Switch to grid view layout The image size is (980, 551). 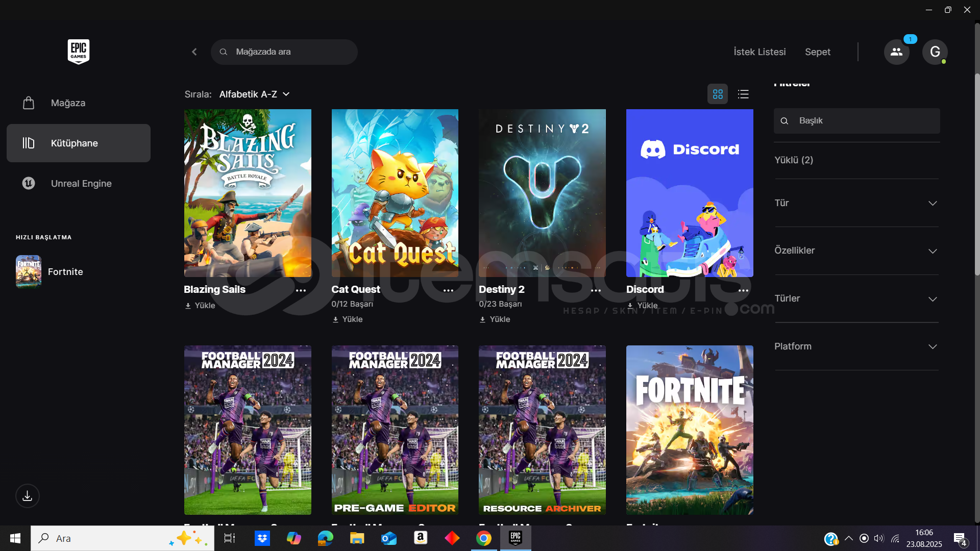coord(718,94)
